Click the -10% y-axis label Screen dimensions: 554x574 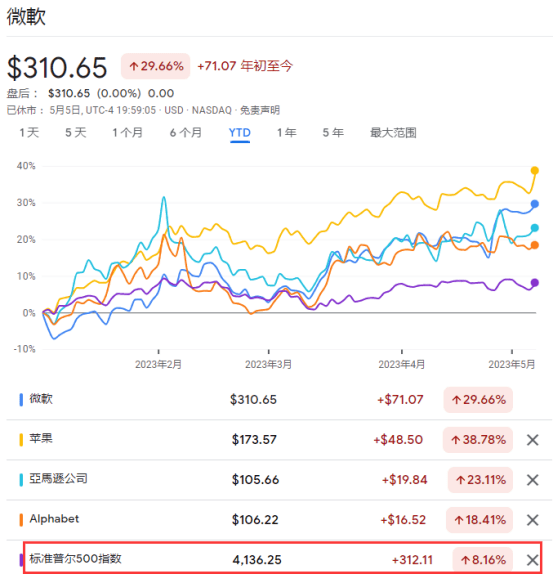coord(25,349)
